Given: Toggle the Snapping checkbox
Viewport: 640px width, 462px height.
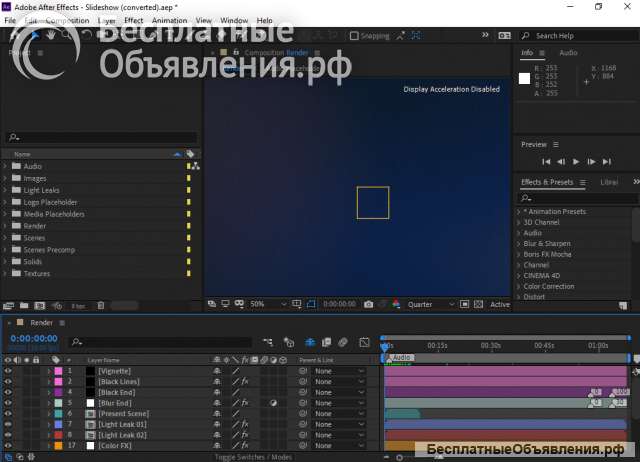Looking at the screenshot, I should [354, 36].
